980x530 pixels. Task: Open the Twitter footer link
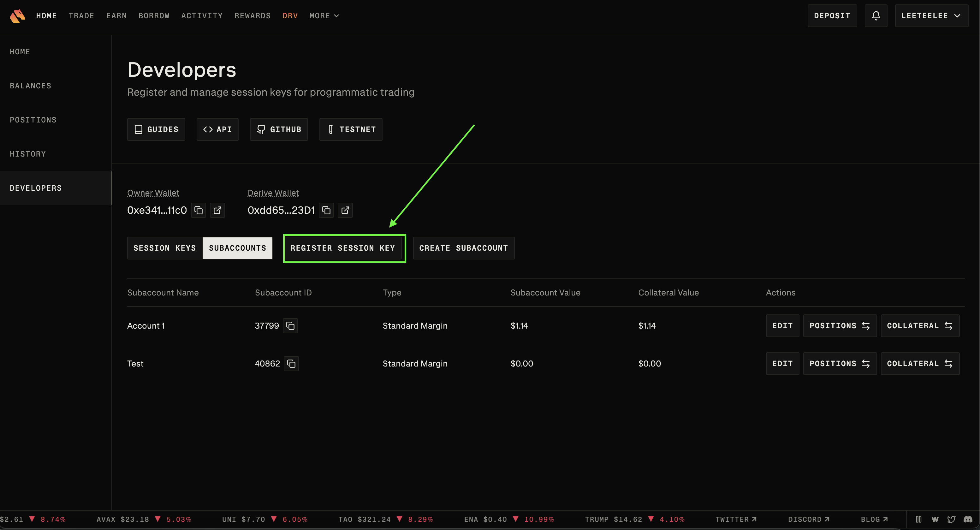735,519
